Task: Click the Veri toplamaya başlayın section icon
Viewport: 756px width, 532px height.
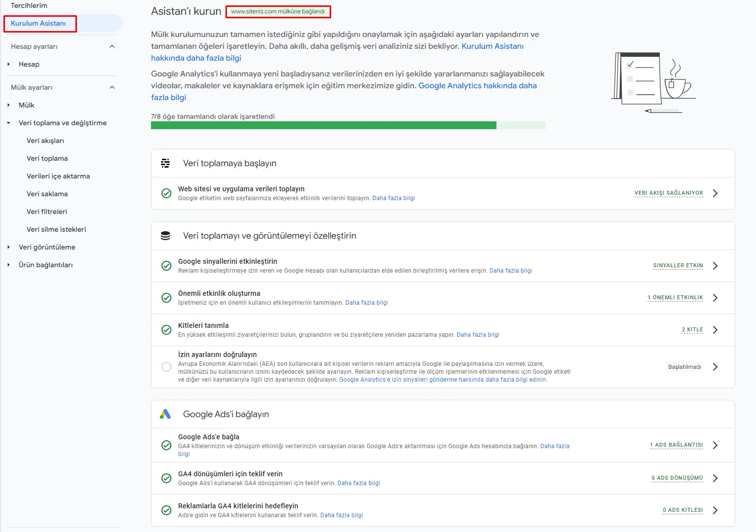Action: click(165, 163)
